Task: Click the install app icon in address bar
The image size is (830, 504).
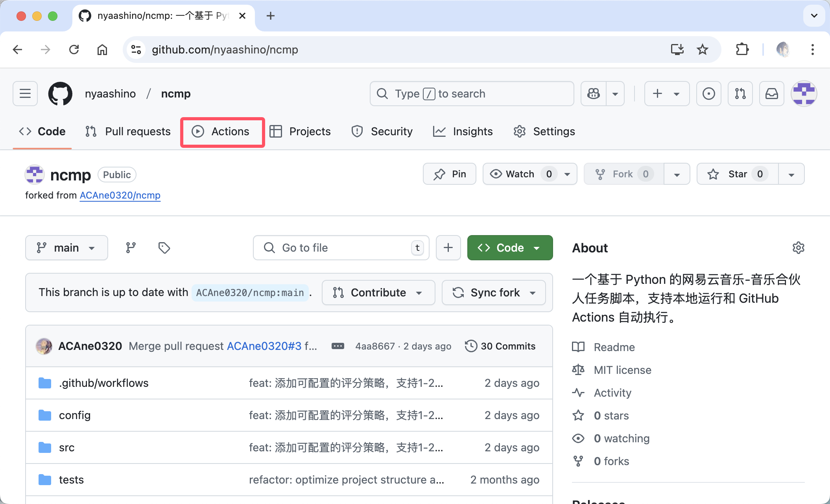Action: point(677,50)
